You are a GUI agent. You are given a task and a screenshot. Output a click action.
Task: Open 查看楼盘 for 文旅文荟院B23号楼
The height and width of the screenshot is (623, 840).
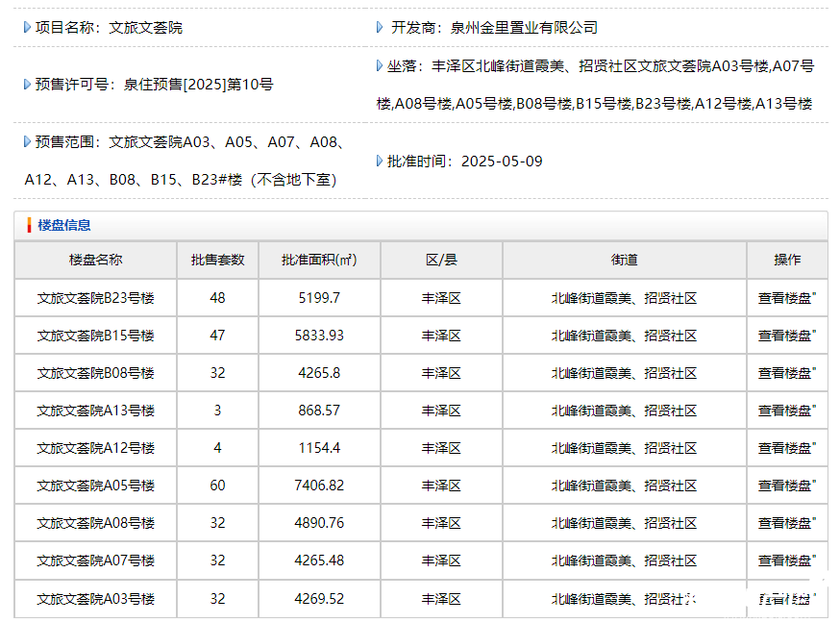[786, 298]
